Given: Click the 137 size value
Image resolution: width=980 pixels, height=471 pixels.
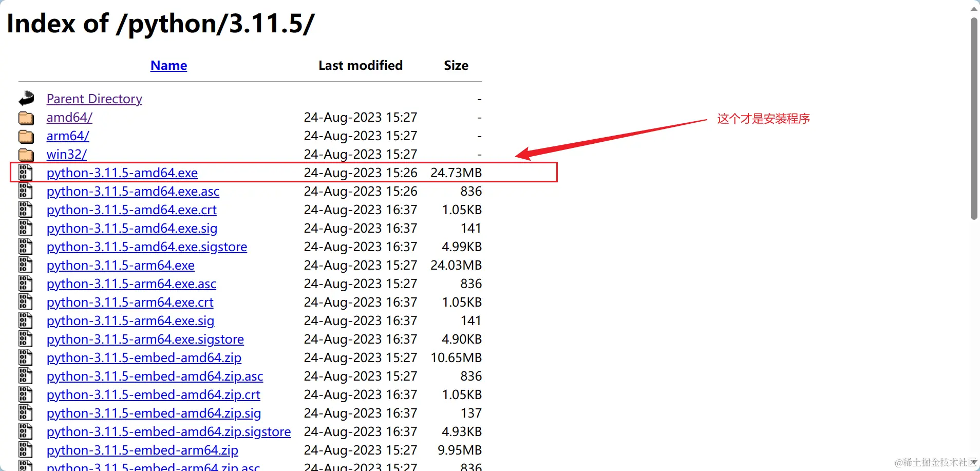Looking at the screenshot, I should point(471,413).
